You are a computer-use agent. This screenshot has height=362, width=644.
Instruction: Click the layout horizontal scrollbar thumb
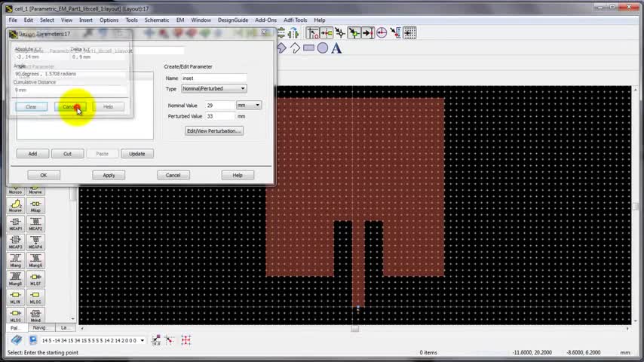click(355, 329)
